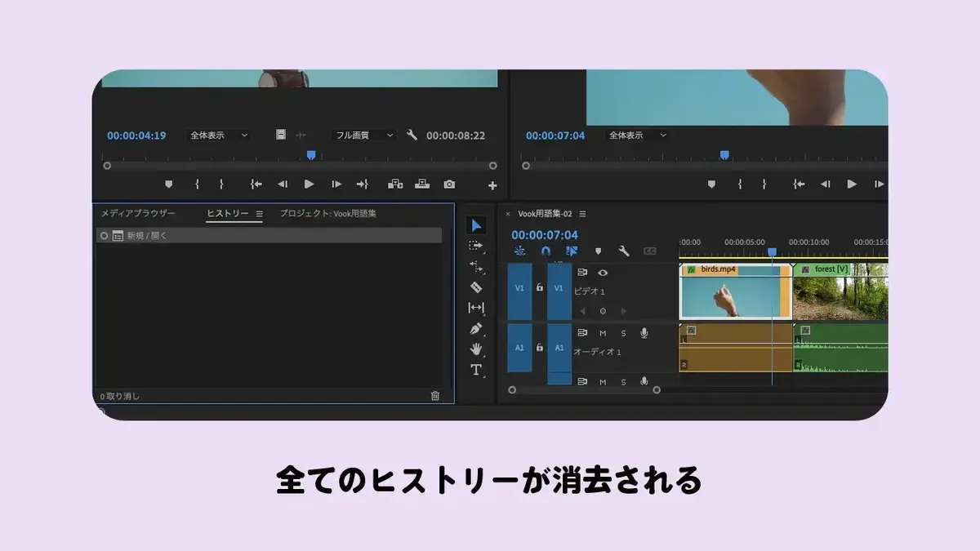The width and height of the screenshot is (980, 551).
Task: Select the Razor tool
Action: [x=476, y=287]
